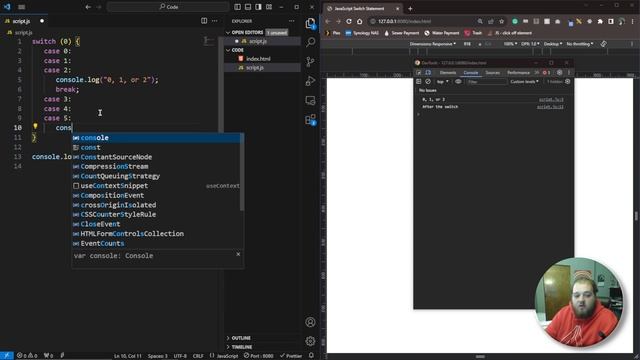Open the Remote Explorer view

[x=310, y=100]
